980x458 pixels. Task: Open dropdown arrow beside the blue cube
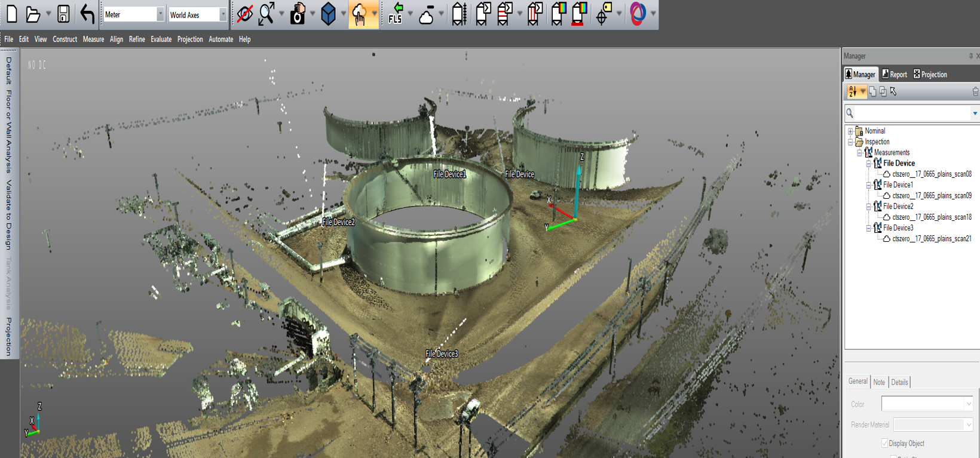343,14
